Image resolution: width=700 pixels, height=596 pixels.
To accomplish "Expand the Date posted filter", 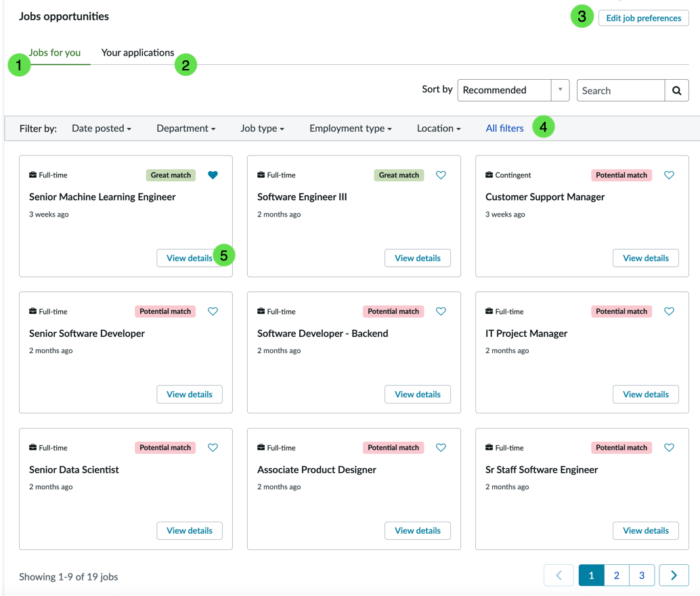I will (102, 129).
